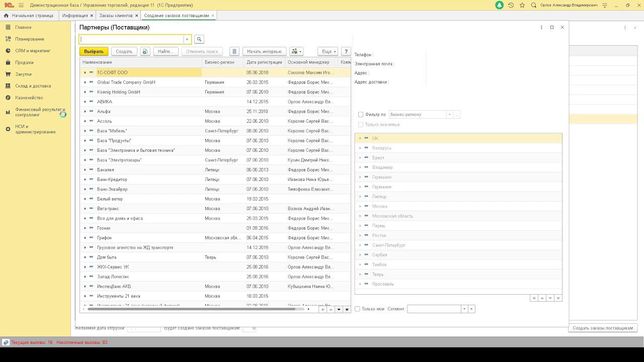Open favorites via the star icon
Viewport: 644px width, 362px height.
coord(522,5)
